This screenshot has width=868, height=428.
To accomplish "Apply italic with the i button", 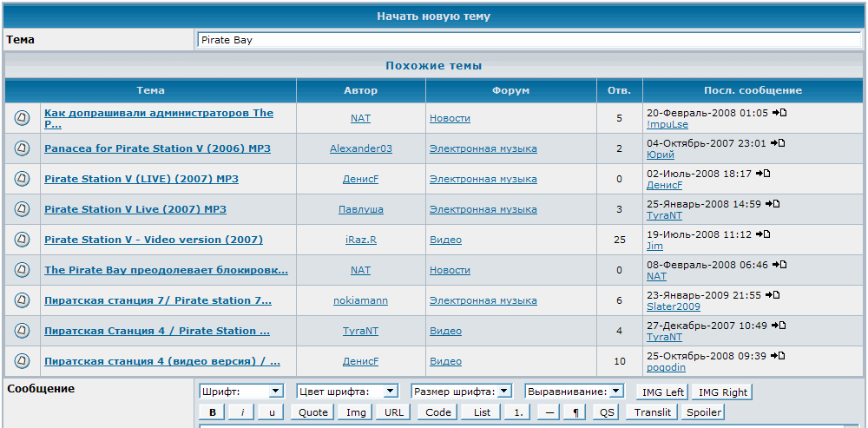I will click(x=242, y=412).
